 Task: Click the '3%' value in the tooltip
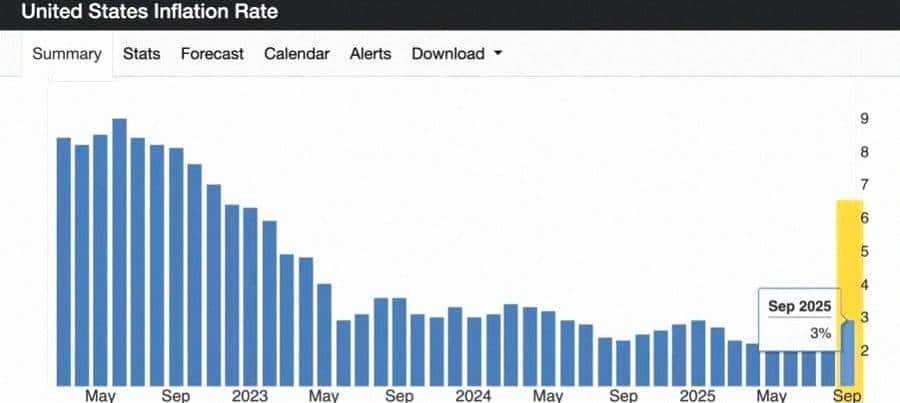(820, 332)
